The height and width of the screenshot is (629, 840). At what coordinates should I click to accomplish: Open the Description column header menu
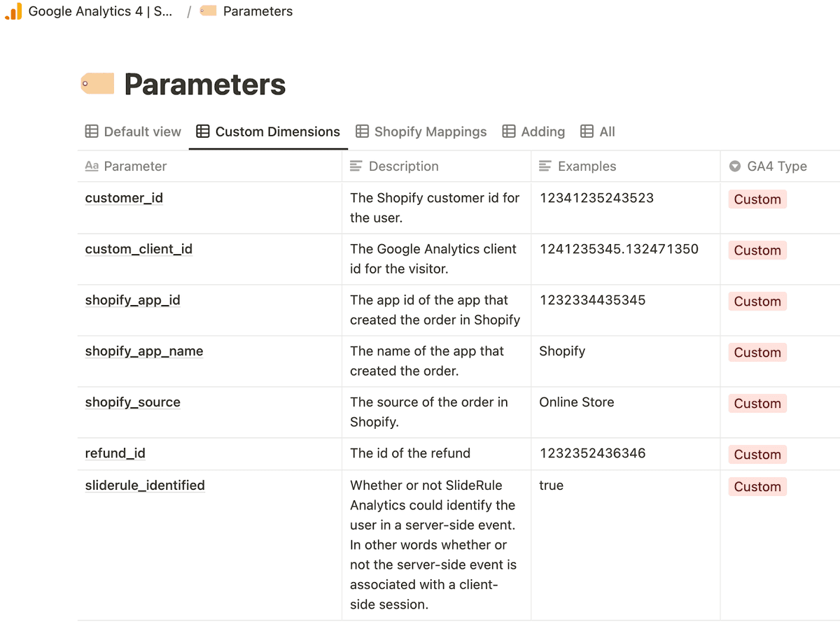point(437,166)
